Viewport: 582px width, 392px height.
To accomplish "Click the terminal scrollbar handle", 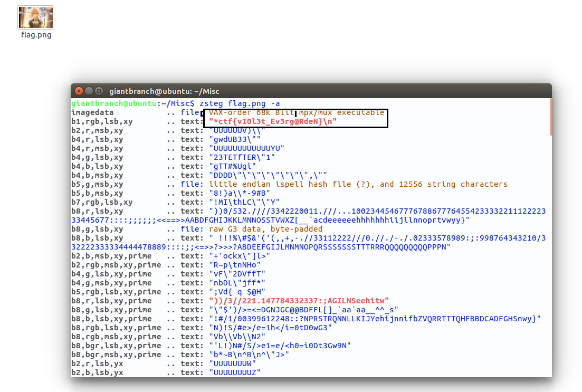I will click(x=550, y=117).
